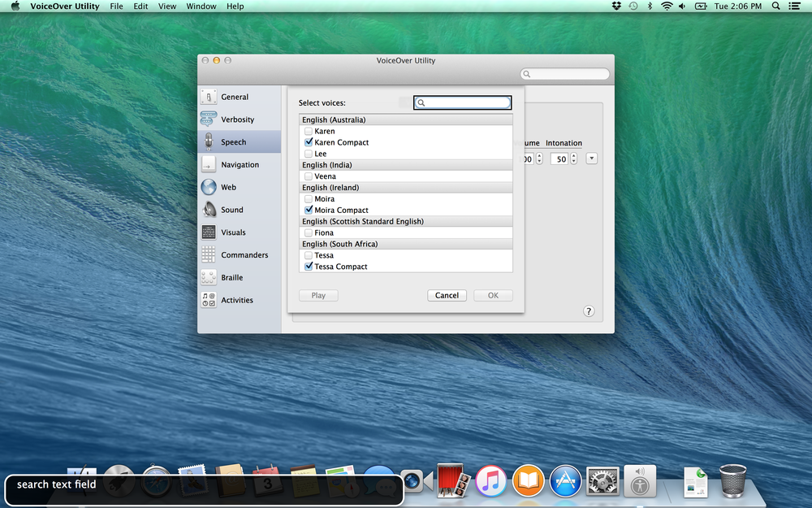Open the App Store from the Dock

click(565, 481)
